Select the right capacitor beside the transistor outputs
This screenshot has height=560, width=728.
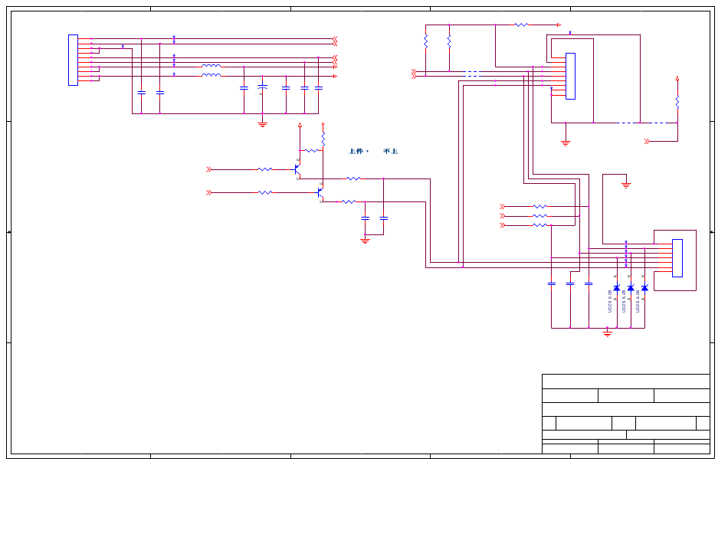pyautogui.click(x=383, y=218)
